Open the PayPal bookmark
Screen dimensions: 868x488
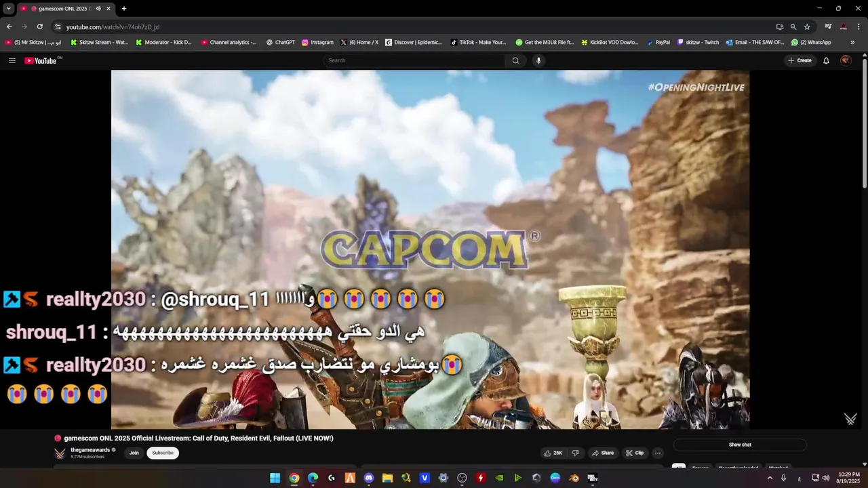[658, 42]
